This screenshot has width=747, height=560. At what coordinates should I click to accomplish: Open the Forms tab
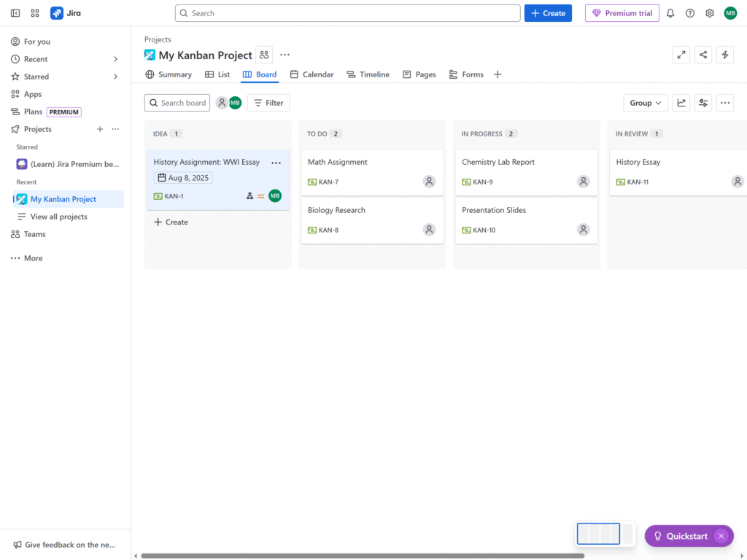coord(466,74)
